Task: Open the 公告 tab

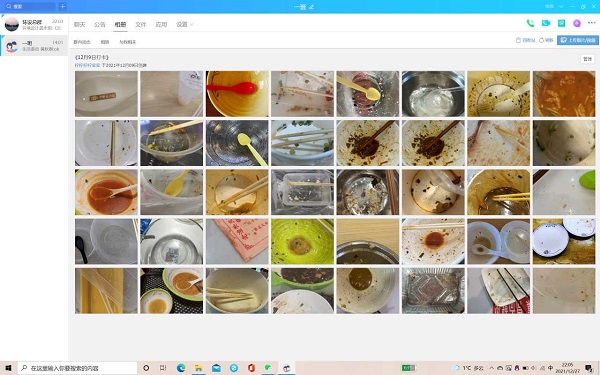Action: [x=100, y=24]
